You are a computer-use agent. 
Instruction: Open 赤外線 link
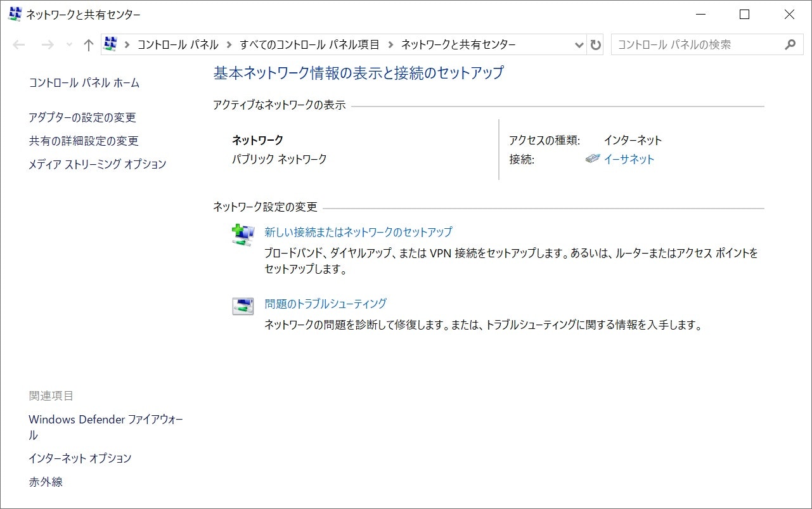[46, 482]
